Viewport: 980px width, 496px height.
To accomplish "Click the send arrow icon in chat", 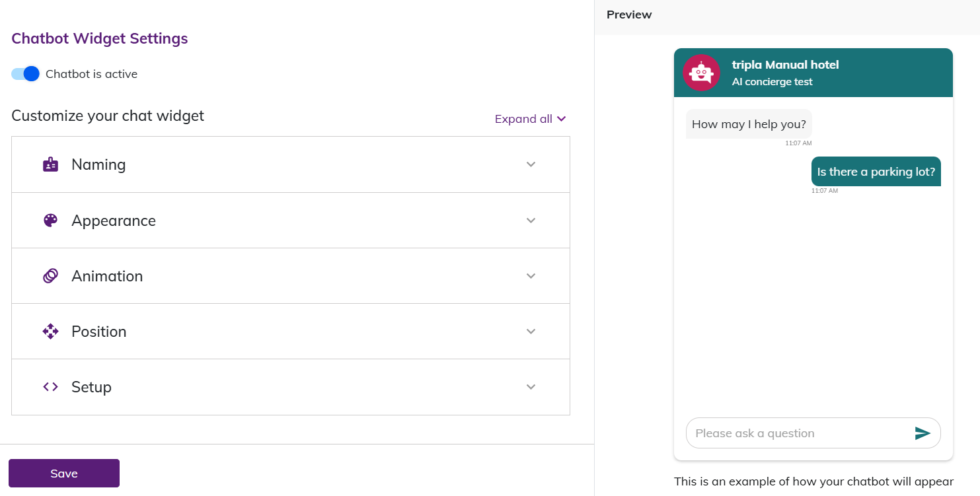I will pyautogui.click(x=923, y=433).
